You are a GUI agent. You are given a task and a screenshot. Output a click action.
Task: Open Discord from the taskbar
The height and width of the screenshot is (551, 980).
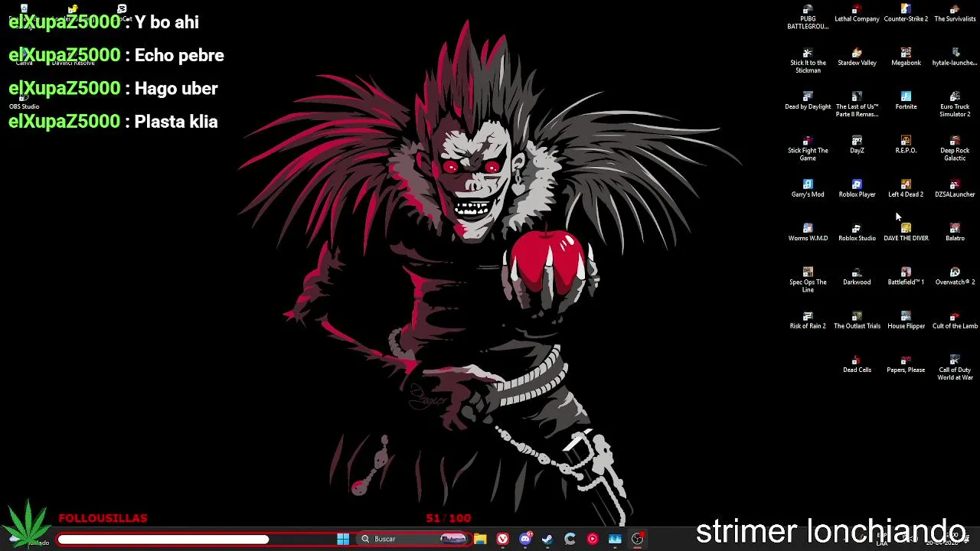coord(525,539)
